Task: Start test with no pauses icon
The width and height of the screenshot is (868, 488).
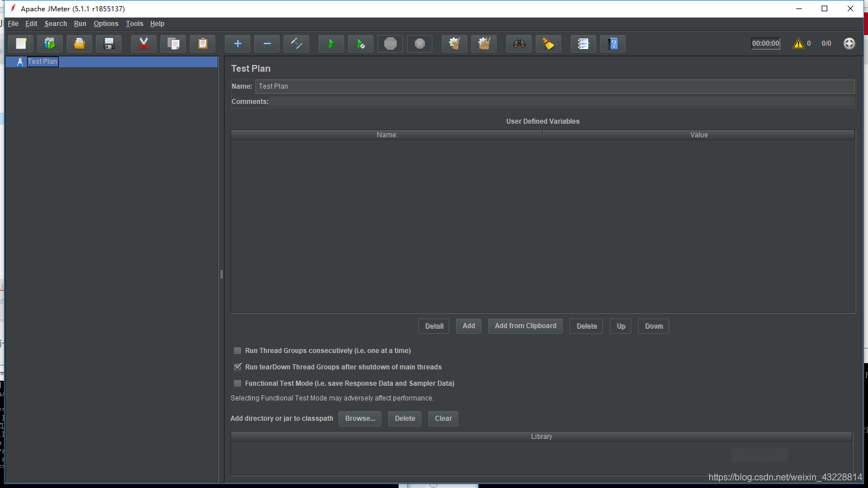Action: click(x=361, y=43)
